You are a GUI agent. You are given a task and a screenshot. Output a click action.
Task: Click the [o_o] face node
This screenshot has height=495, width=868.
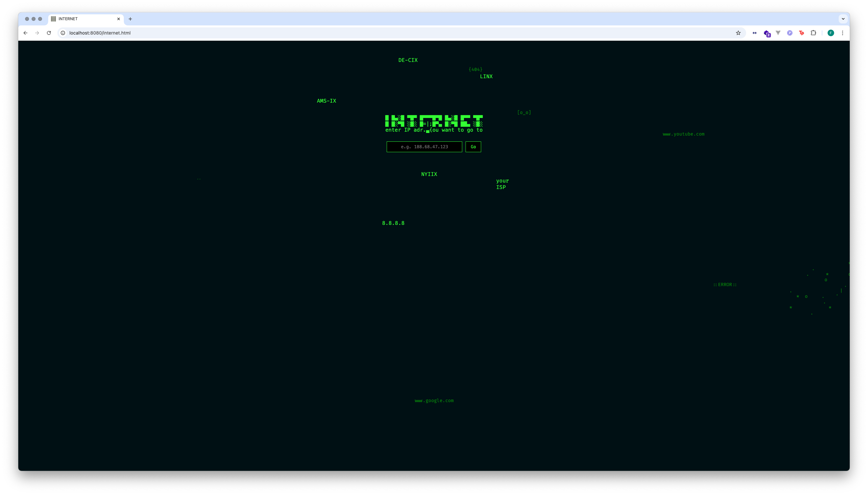click(524, 112)
